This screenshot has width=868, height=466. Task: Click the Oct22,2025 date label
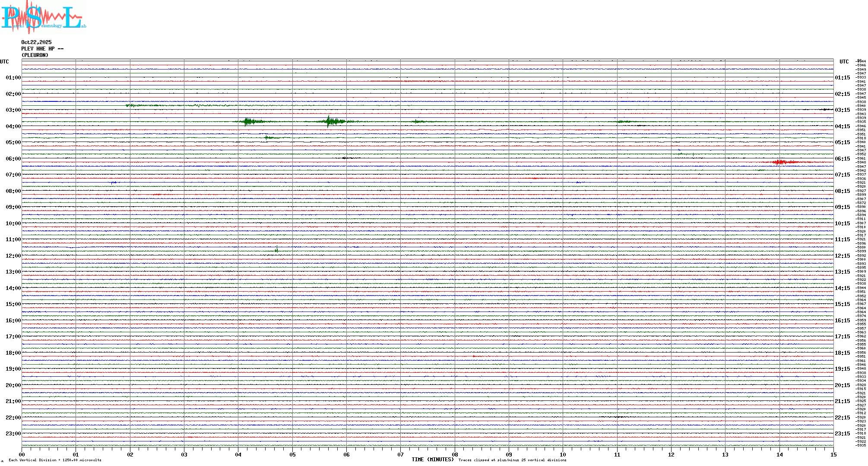pyautogui.click(x=36, y=42)
